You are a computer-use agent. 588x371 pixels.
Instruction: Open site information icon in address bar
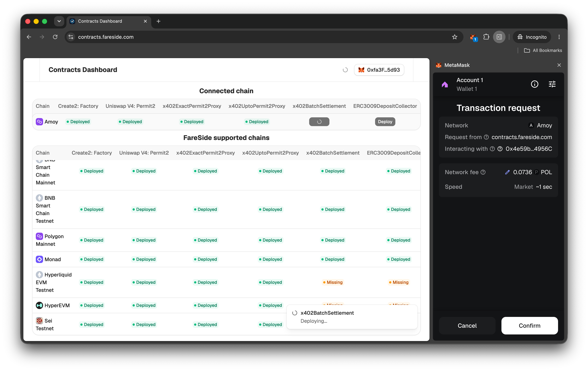71,37
